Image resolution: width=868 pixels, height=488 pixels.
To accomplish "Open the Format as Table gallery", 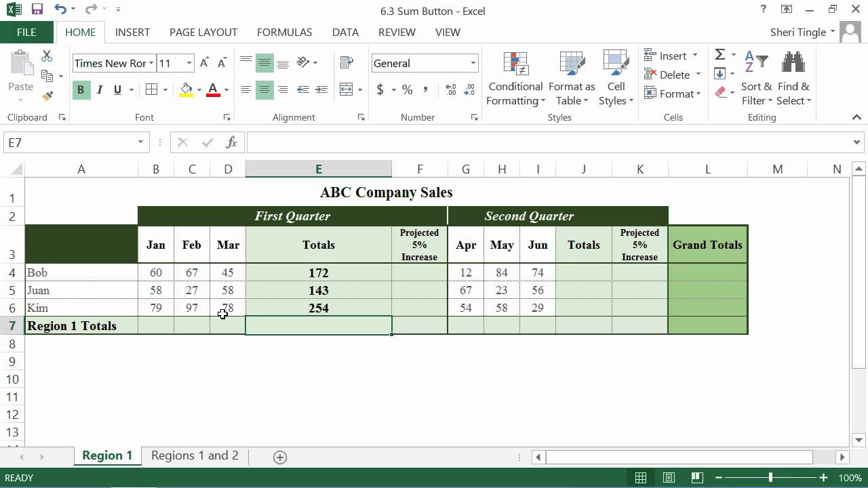I will (572, 78).
